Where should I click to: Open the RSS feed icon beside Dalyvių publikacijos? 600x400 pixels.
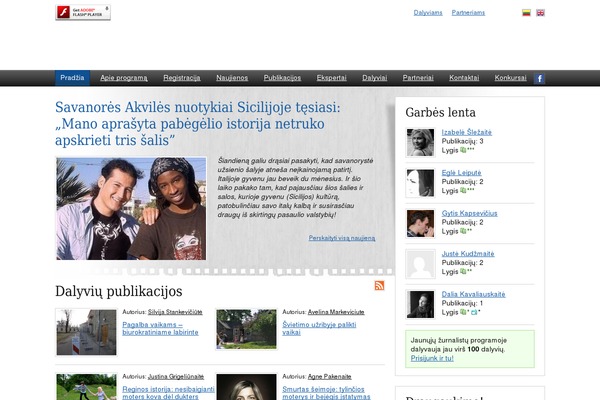tap(379, 286)
